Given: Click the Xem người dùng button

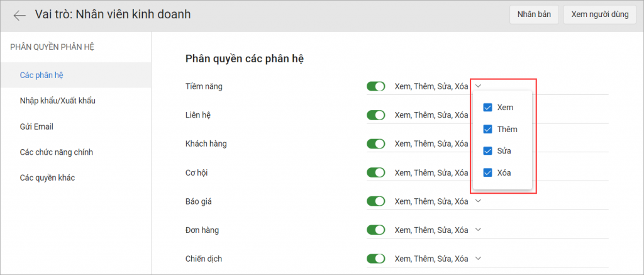Looking at the screenshot, I should coord(599,15).
